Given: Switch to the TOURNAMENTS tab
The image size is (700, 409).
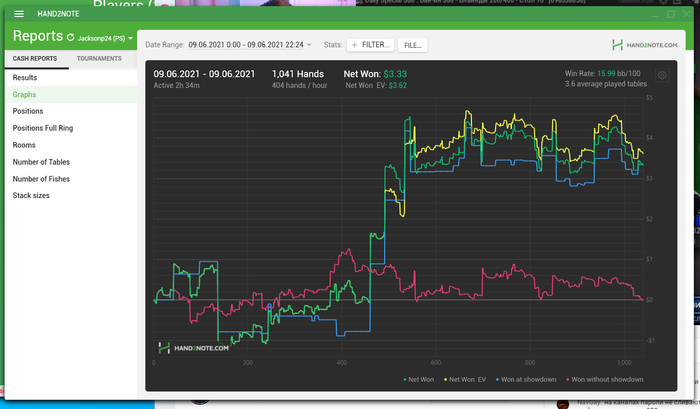Looking at the screenshot, I should (99, 58).
